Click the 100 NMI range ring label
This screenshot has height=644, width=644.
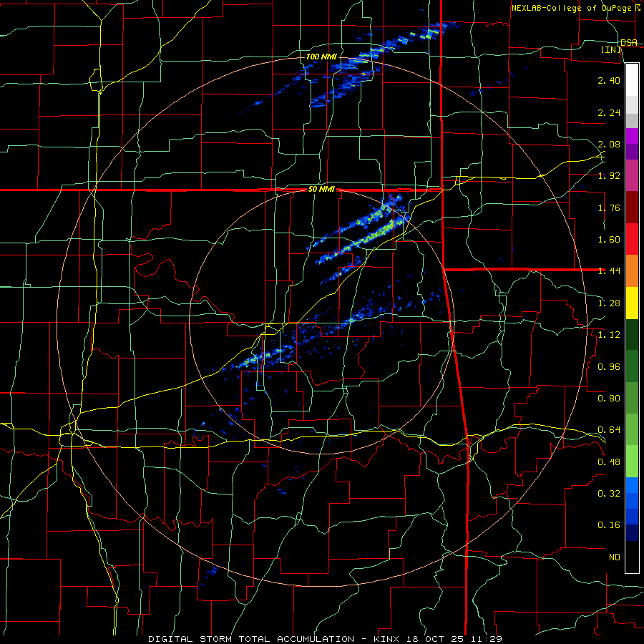321,57
